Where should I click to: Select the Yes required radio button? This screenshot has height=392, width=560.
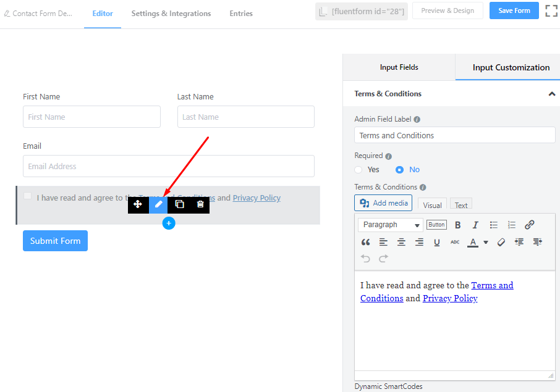(x=358, y=169)
